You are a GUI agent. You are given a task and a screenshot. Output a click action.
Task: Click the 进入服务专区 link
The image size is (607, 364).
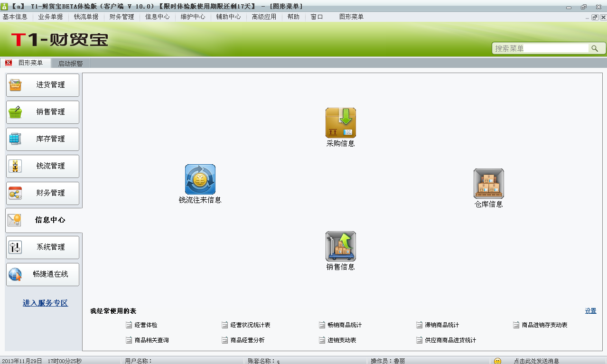click(x=45, y=303)
